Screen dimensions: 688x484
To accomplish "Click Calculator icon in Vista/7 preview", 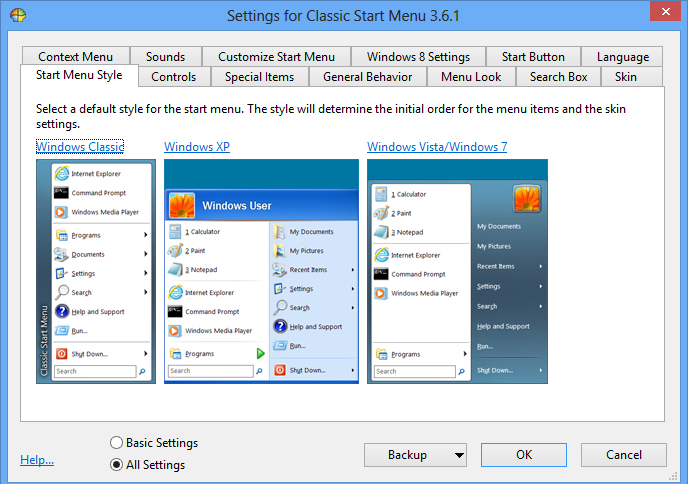I will pos(381,194).
